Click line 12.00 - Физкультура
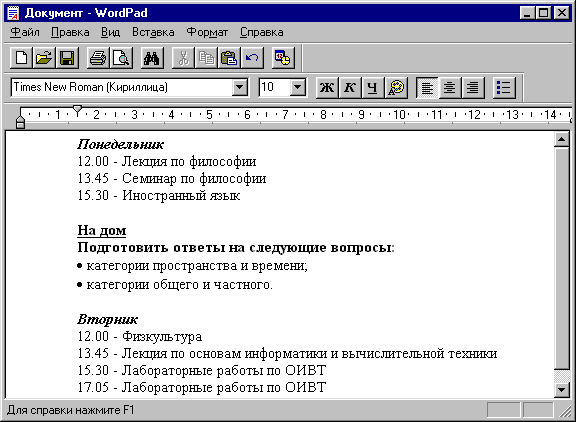576x422 pixels. (x=140, y=336)
